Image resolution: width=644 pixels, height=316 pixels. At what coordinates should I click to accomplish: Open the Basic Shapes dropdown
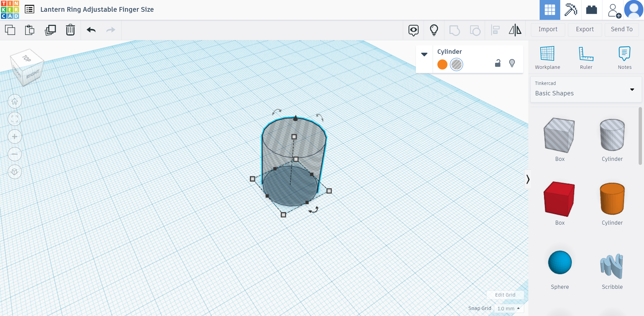coord(632,90)
